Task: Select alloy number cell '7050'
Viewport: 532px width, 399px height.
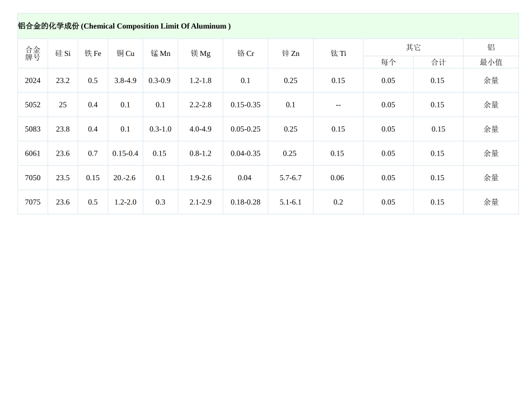Action: pos(32,178)
